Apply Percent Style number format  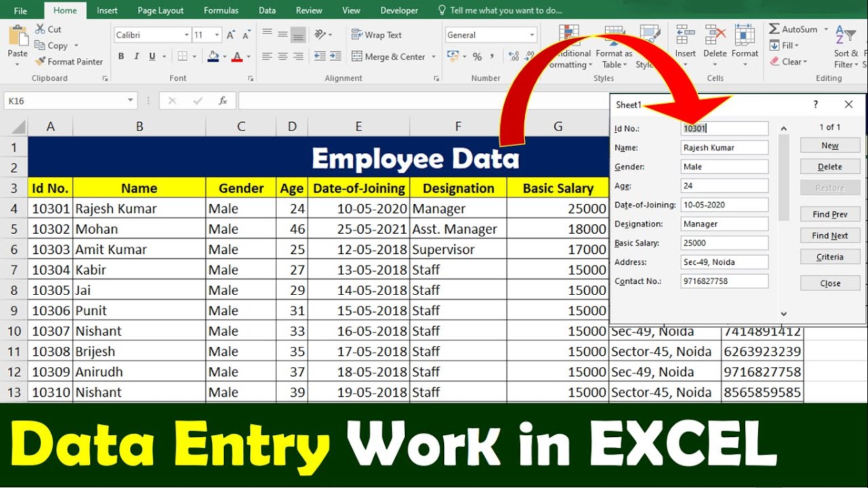pyautogui.click(x=477, y=57)
